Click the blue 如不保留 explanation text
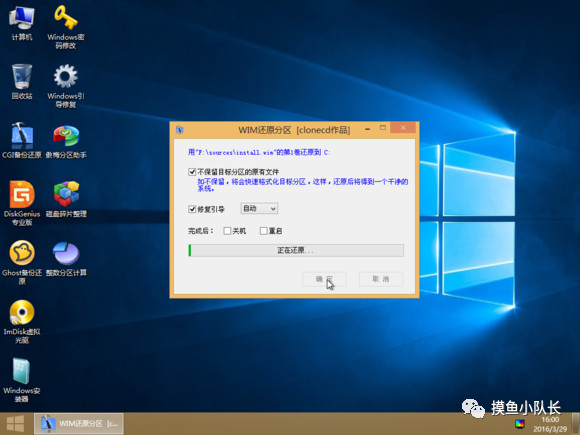 (x=303, y=185)
